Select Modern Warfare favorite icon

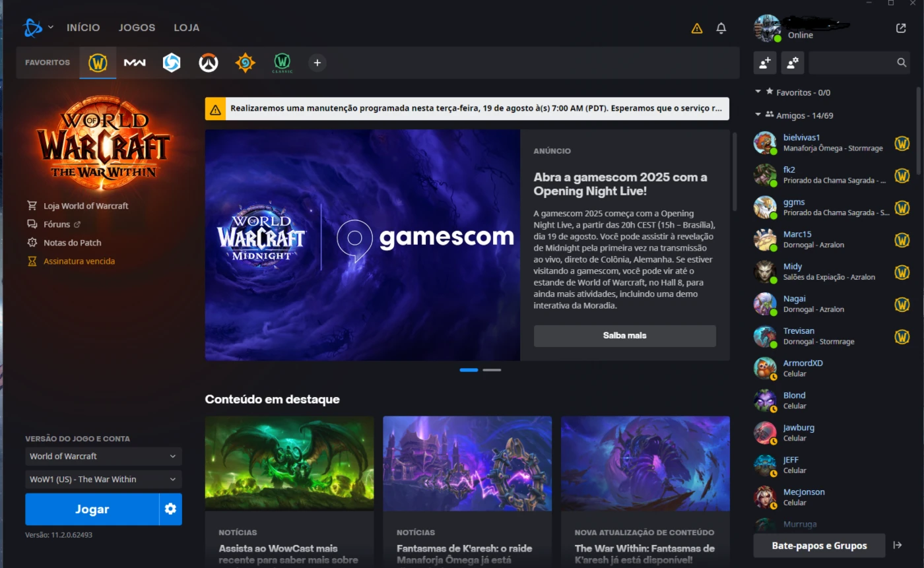point(135,63)
